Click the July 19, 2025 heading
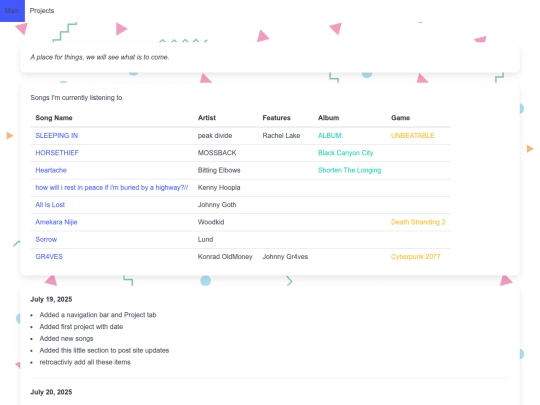Image resolution: width=540 pixels, height=405 pixels. coord(51,299)
